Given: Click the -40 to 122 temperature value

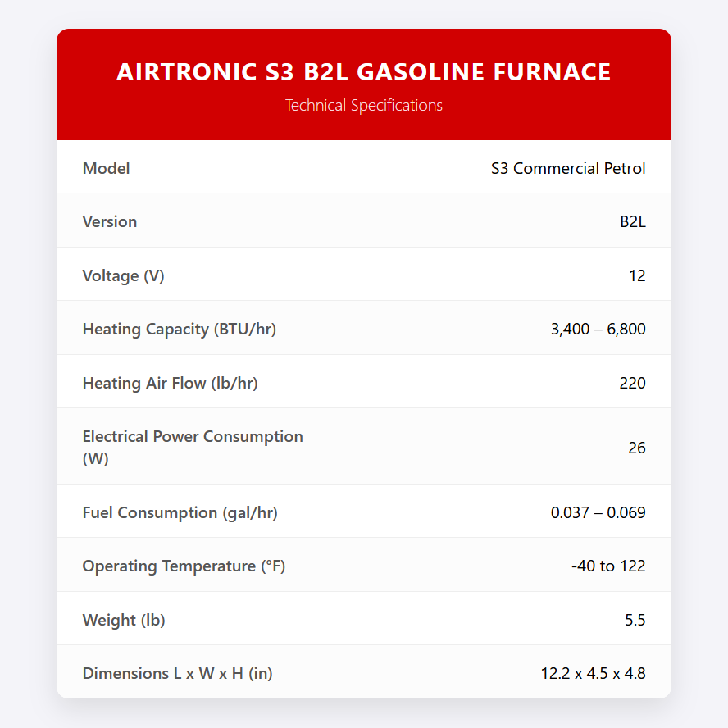Looking at the screenshot, I should [608, 566].
